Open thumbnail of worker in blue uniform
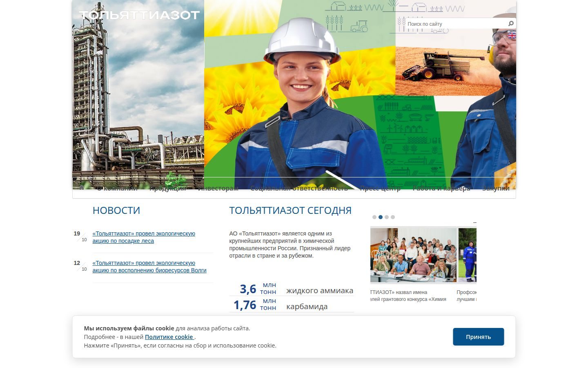The height and width of the screenshot is (368, 588). [x=468, y=255]
